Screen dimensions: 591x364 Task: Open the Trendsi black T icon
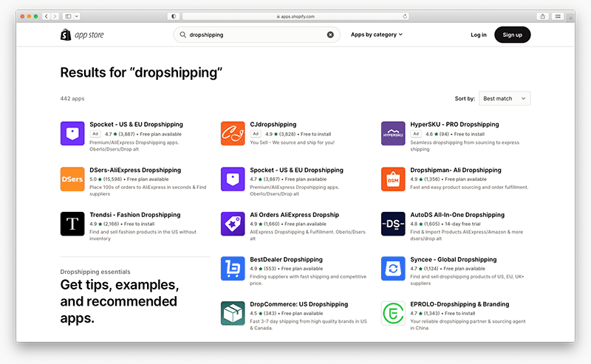[x=72, y=224]
